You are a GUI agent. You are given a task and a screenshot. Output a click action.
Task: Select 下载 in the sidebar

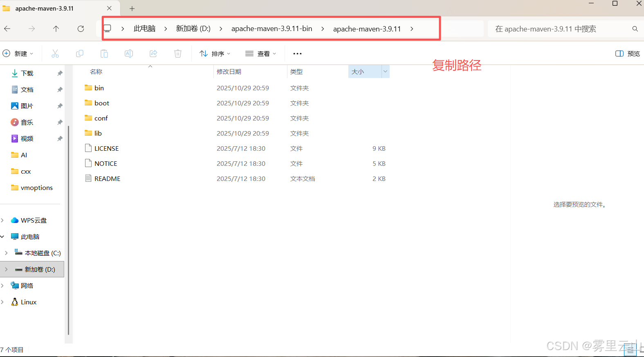tap(27, 73)
